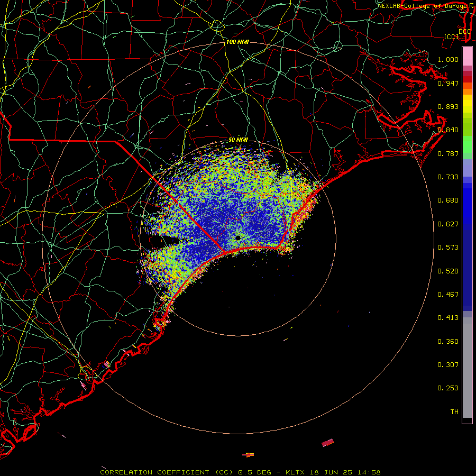This screenshot has height=476, width=476.
Task: Click the 0.787 scale value
Action: (x=448, y=153)
